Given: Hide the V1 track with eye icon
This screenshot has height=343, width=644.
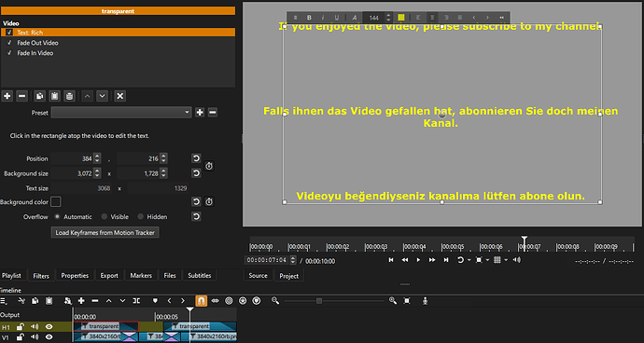Looking at the screenshot, I should point(49,336).
